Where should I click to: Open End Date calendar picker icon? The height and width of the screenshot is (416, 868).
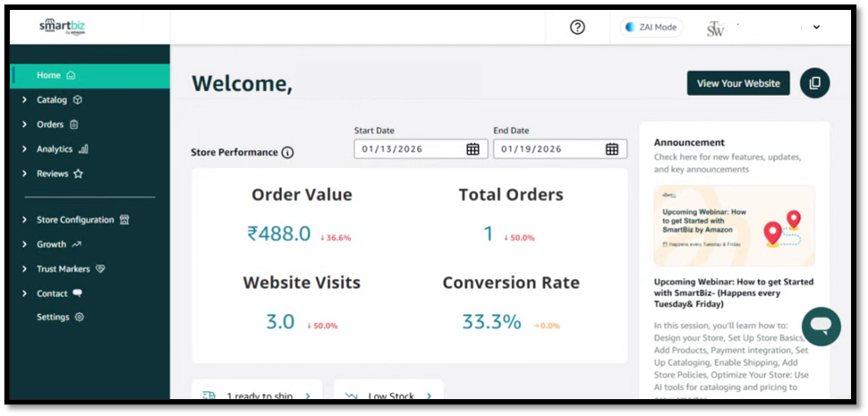pyautogui.click(x=612, y=149)
